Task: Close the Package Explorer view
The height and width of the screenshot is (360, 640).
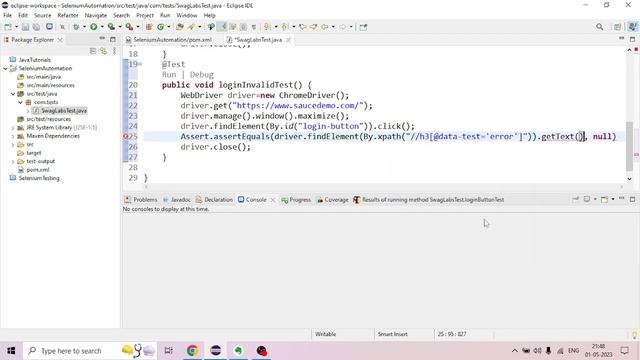Action: coord(60,40)
